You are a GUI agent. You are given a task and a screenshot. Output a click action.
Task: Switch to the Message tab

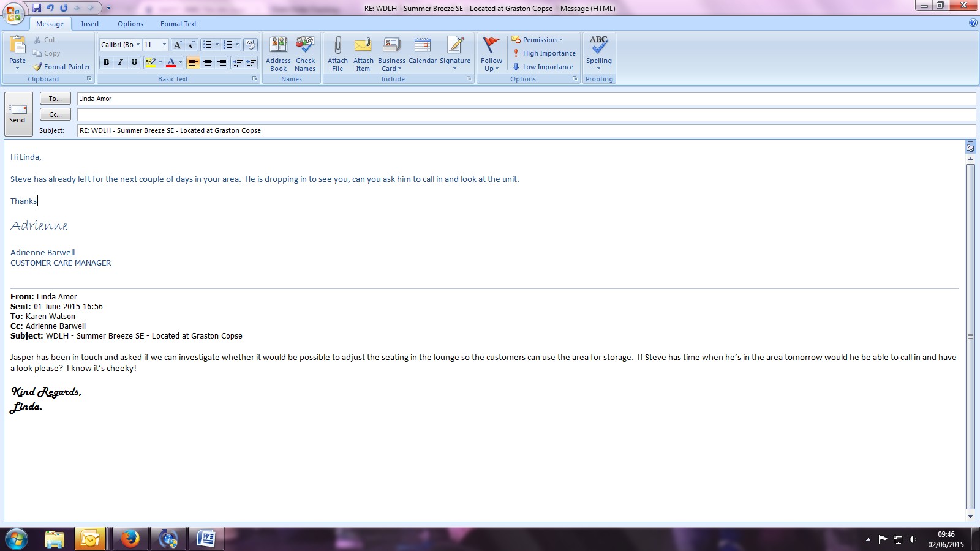tap(50, 24)
